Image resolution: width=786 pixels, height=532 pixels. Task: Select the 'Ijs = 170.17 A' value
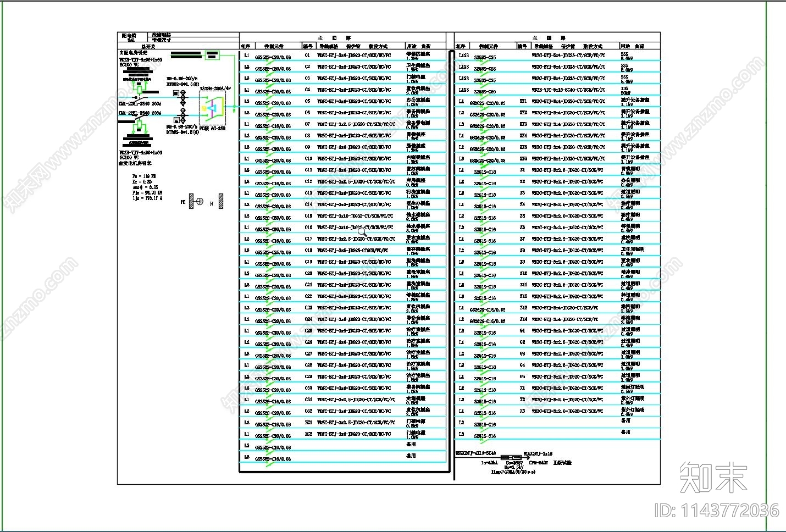point(147,198)
